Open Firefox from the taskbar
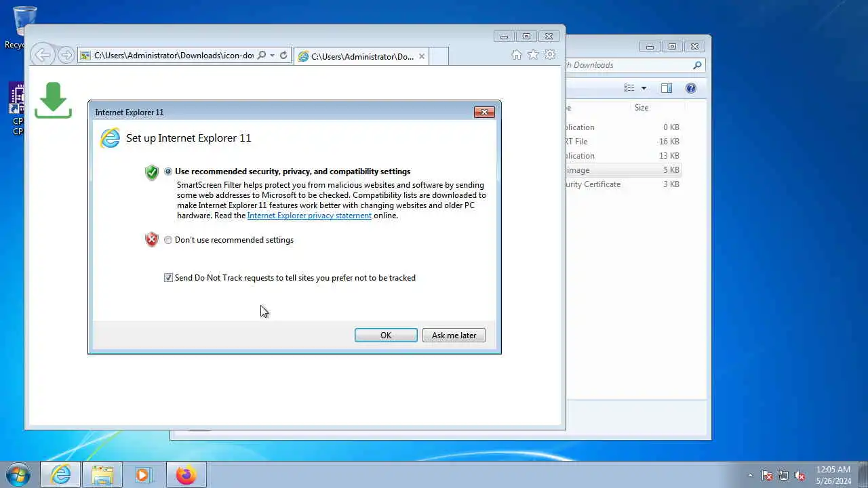Image resolution: width=868 pixels, height=488 pixels. [x=186, y=474]
